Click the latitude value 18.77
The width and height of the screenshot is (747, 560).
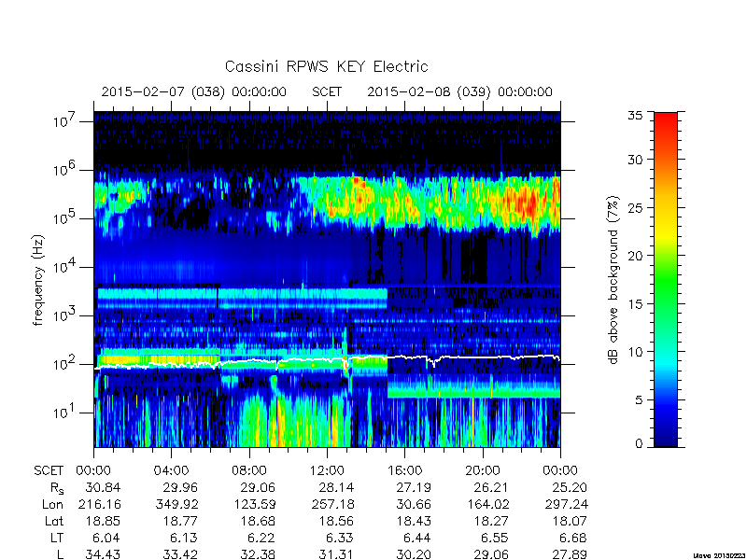coord(180,521)
